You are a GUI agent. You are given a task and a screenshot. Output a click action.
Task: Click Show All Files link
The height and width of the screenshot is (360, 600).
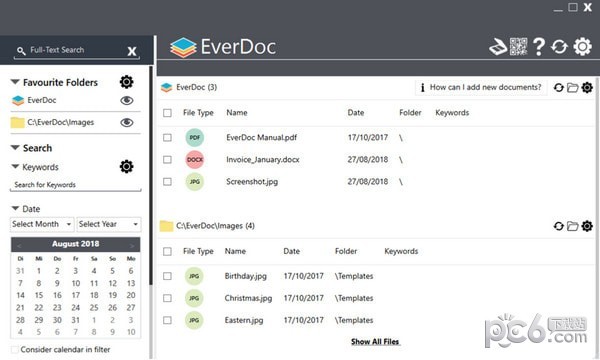pyautogui.click(x=375, y=342)
